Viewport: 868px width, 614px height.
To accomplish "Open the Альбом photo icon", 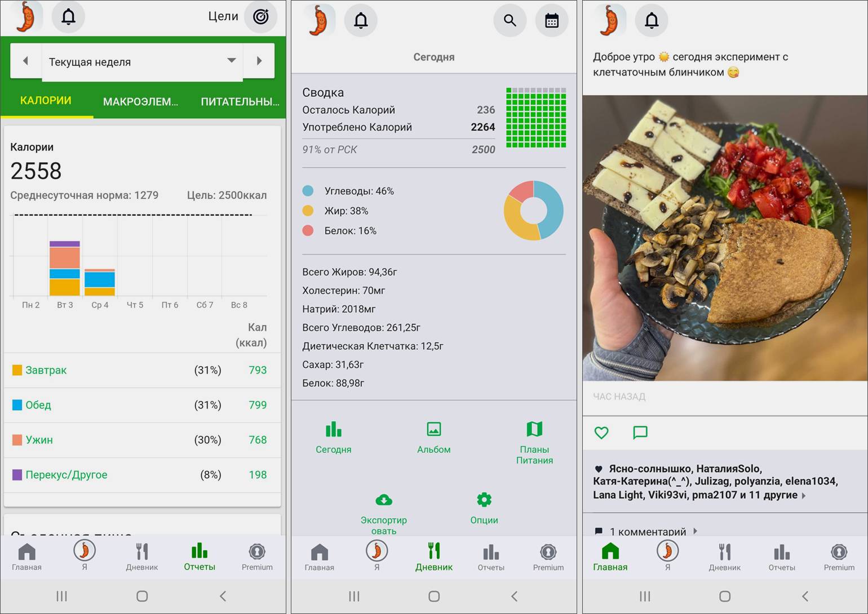I will coord(433,430).
